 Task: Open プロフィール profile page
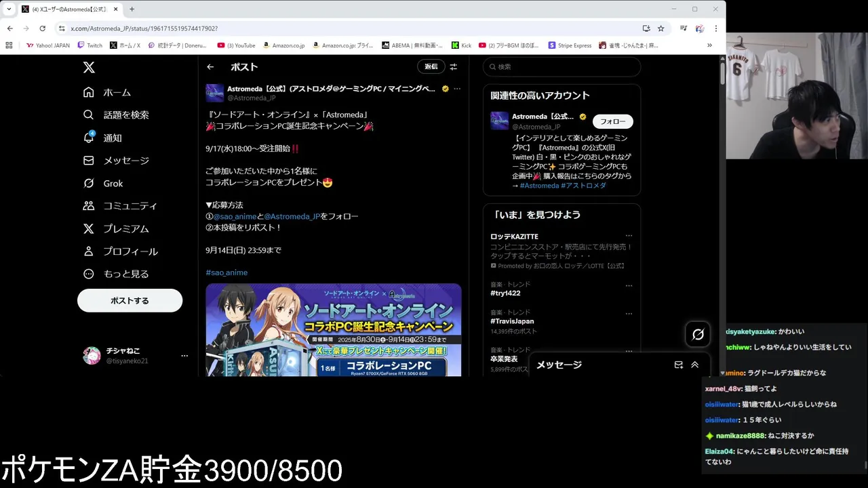(120, 251)
